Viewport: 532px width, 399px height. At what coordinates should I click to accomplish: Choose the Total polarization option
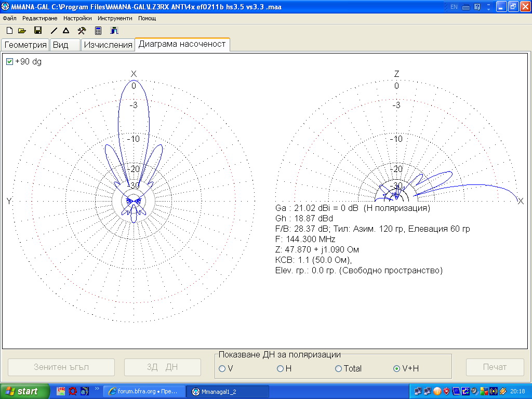click(x=339, y=368)
